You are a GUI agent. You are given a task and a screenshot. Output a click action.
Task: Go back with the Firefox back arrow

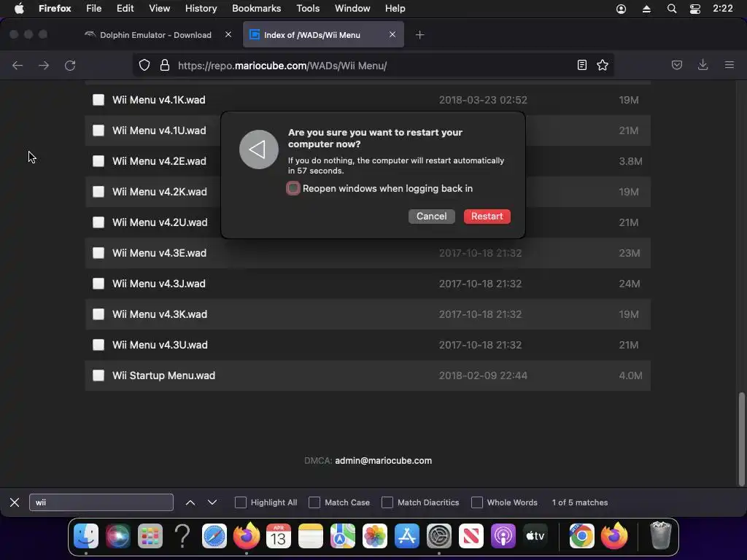point(18,65)
